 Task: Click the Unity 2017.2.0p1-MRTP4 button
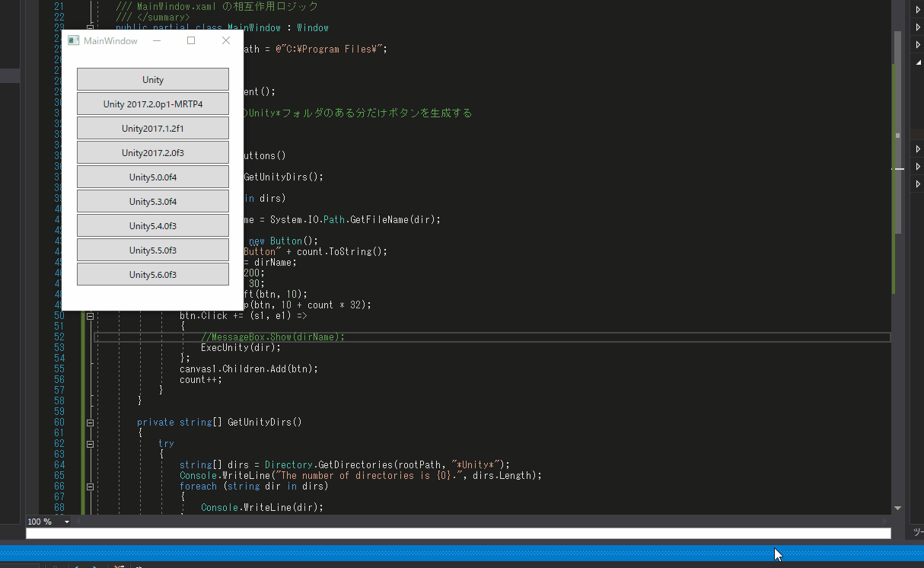153,104
